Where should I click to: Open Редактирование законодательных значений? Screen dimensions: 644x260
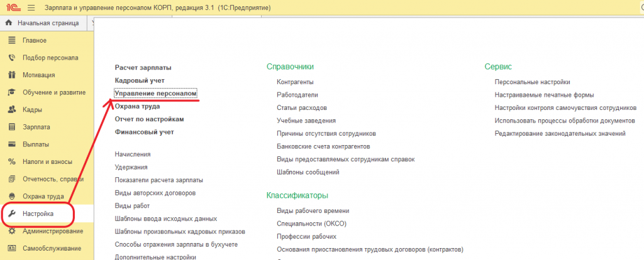click(x=560, y=134)
